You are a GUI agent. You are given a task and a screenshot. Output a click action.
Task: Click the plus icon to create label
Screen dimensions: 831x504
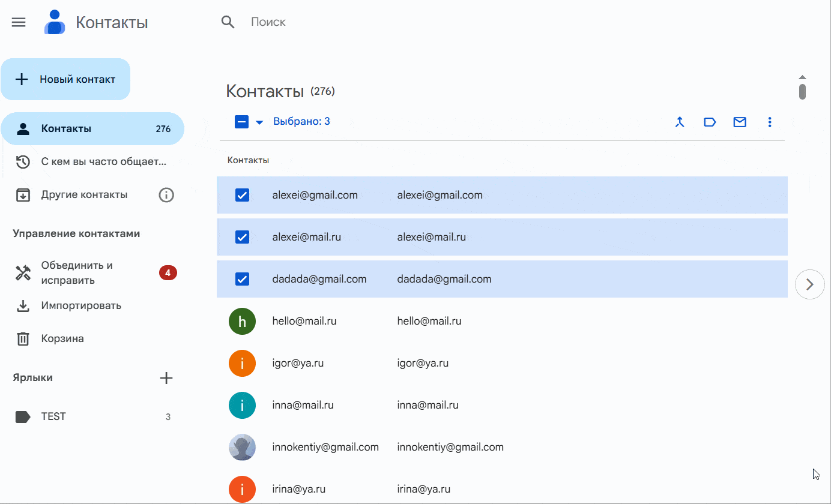(x=166, y=378)
